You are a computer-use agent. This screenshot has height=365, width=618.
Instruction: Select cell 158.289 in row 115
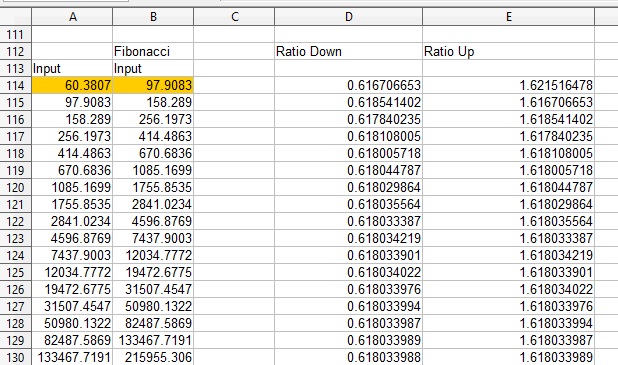click(153, 102)
